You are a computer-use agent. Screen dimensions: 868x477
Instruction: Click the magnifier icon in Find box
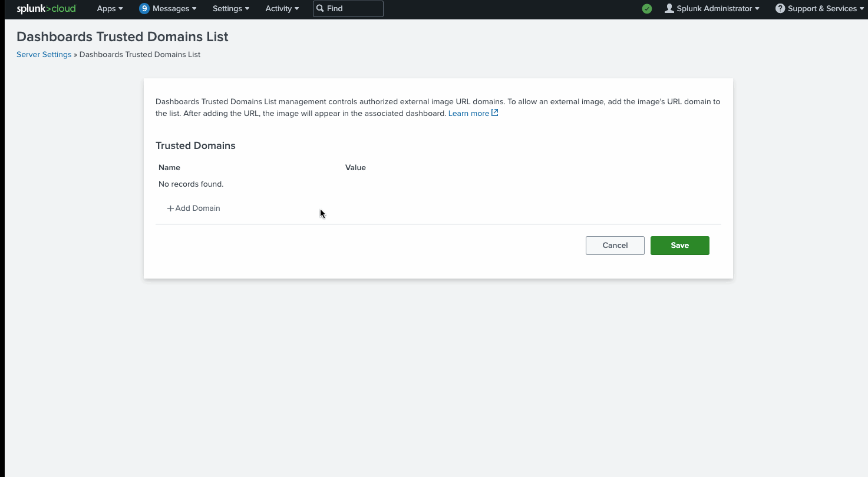320,9
